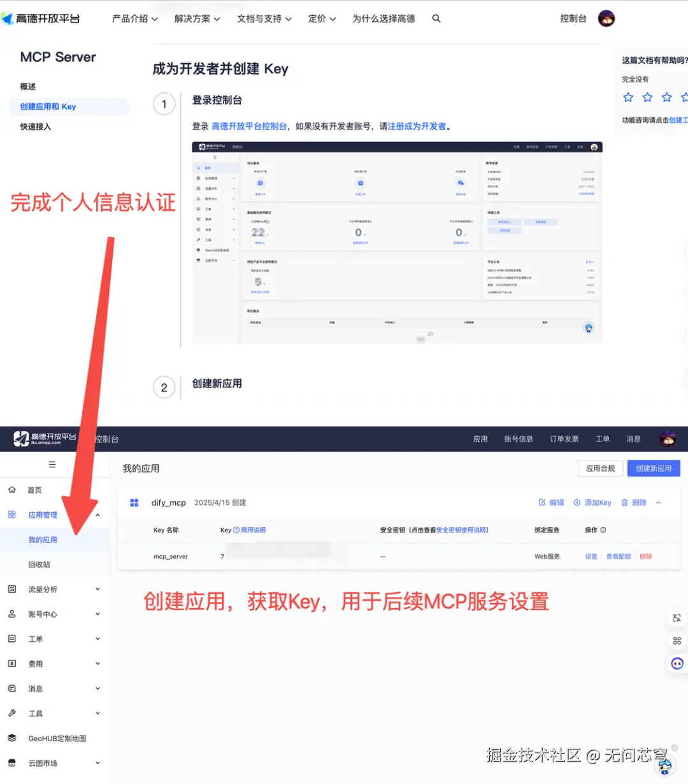
Task: Collapse the 应用管理 section chevron
Action: 97,515
